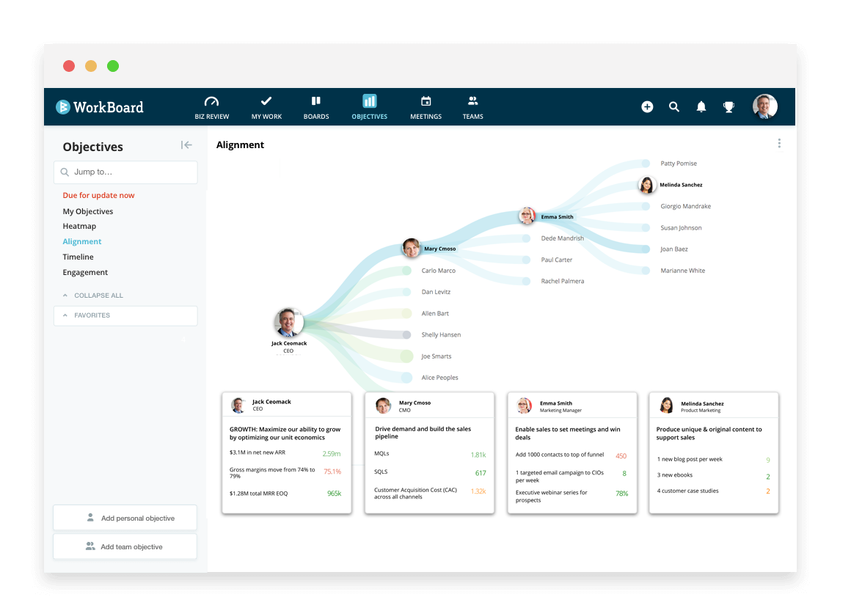Screen dimensions: 851x616
Task: Select Giorgio Mandrake in the tree
Action: tap(685, 206)
